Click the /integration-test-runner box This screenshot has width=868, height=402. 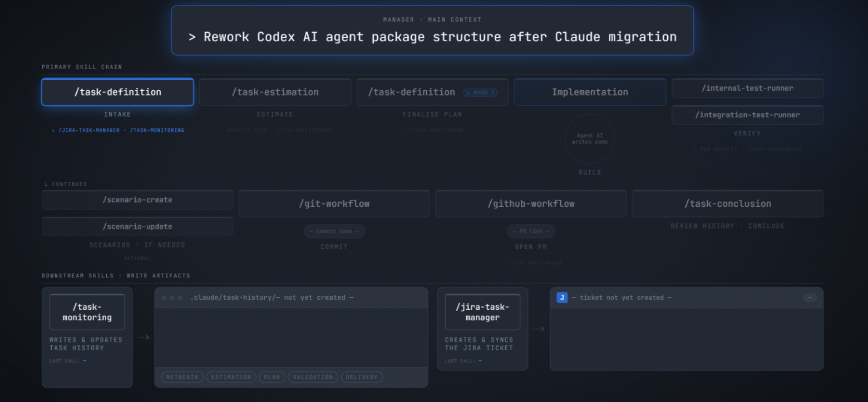point(747,115)
